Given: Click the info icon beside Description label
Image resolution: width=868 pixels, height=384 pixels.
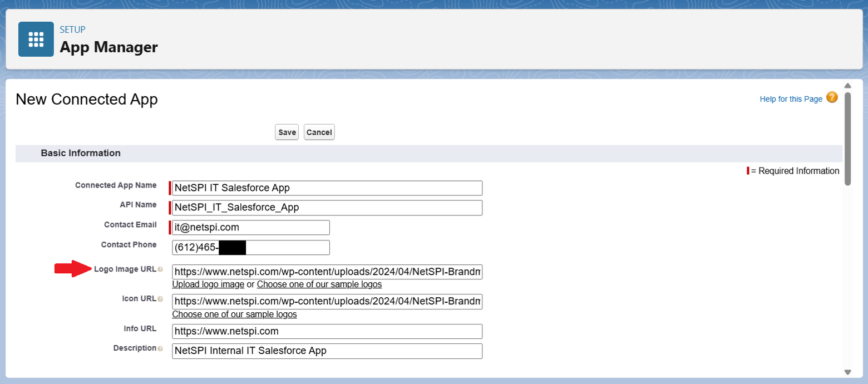Looking at the screenshot, I should tap(160, 349).
